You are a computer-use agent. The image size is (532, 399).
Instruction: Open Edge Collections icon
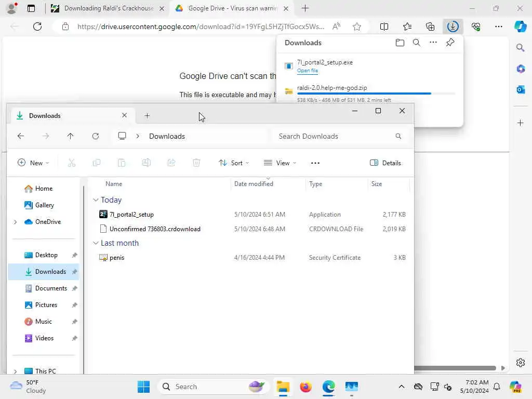coord(430,26)
